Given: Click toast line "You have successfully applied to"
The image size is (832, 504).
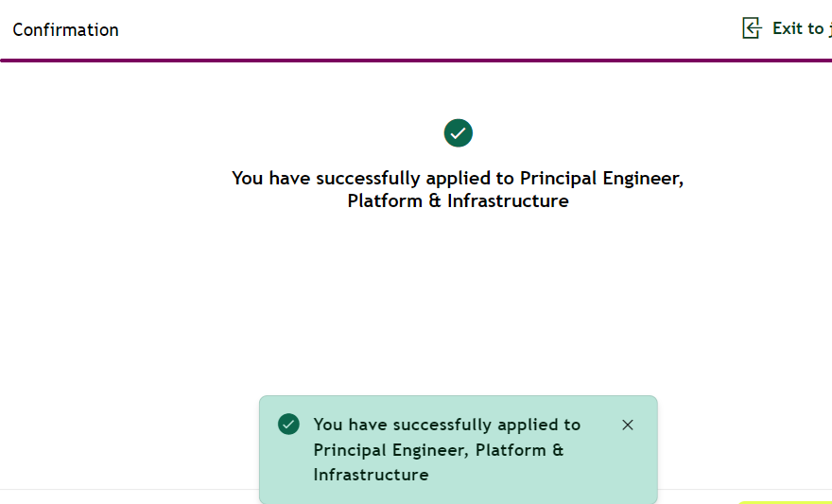Looking at the screenshot, I should click(x=446, y=425).
